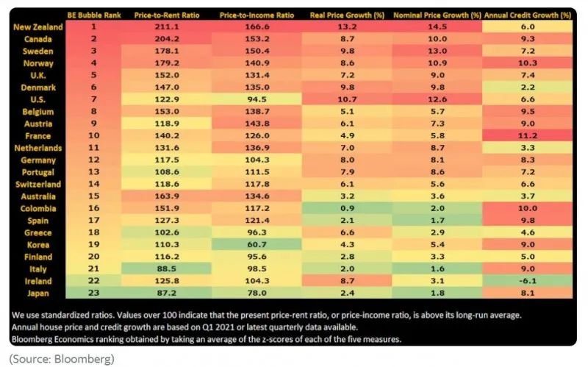The image size is (588, 367).
Task: Select Colombia's 0.9 real price growth cell
Action: click(x=347, y=208)
